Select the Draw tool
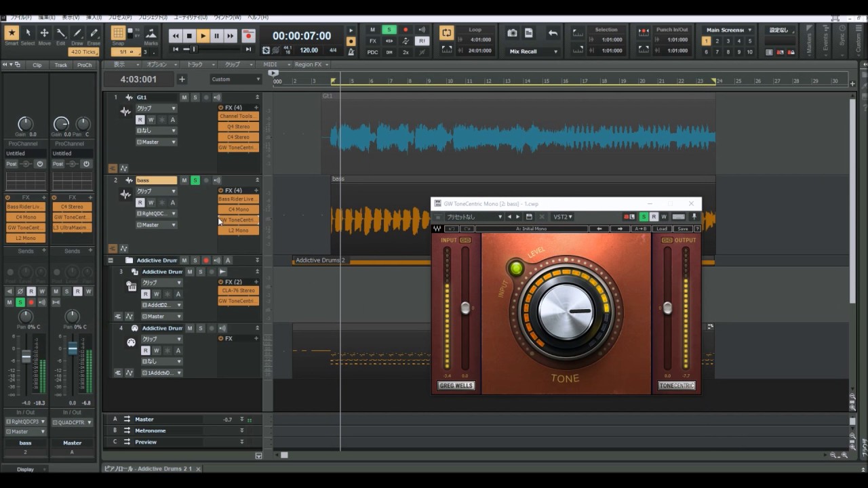The width and height of the screenshot is (868, 488). click(77, 33)
